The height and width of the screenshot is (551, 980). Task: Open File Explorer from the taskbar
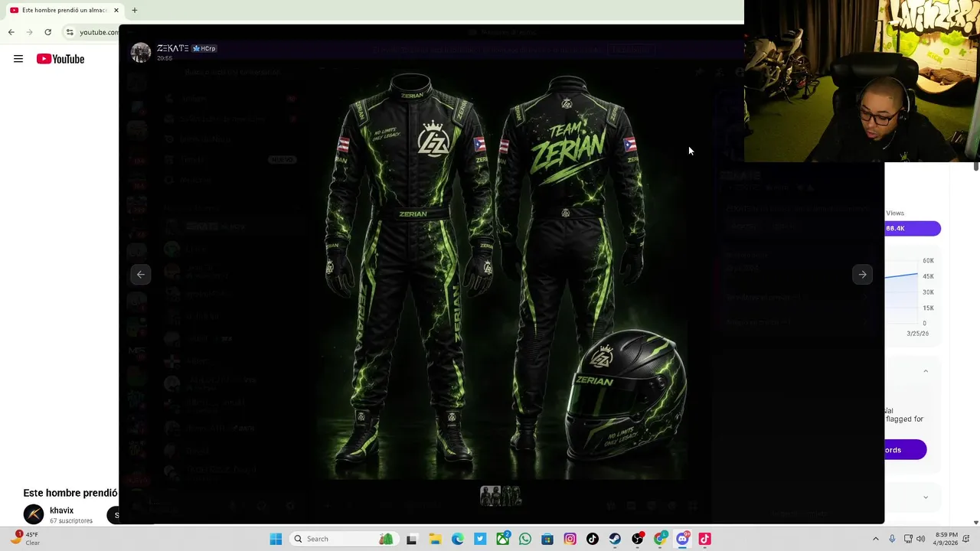(x=435, y=539)
